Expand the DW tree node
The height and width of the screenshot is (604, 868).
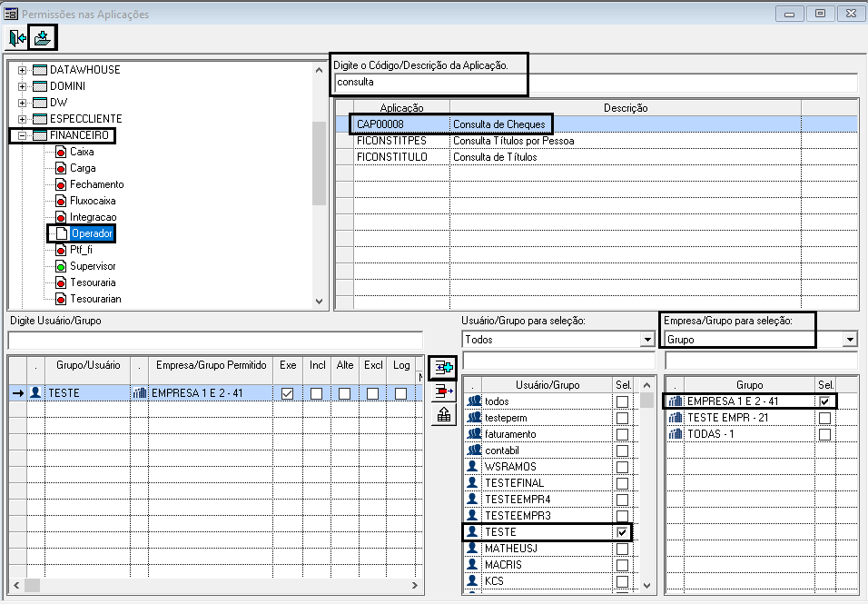click(x=22, y=103)
